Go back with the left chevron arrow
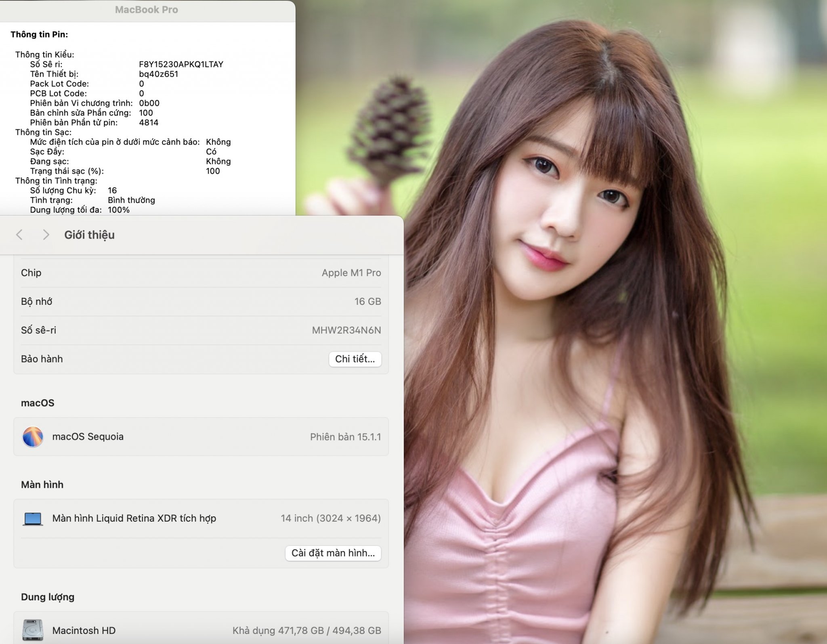Image resolution: width=827 pixels, height=644 pixels. [19, 235]
